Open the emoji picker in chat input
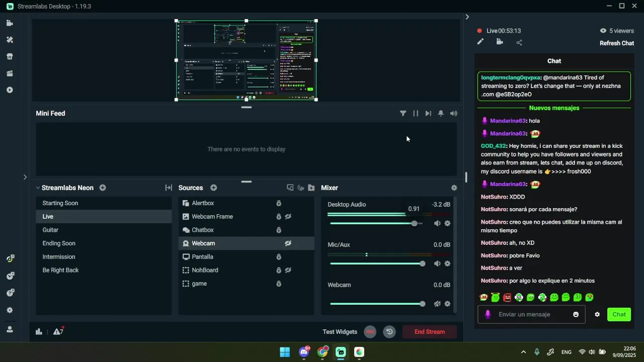Screen dimensions: 644x362 (x=576, y=315)
